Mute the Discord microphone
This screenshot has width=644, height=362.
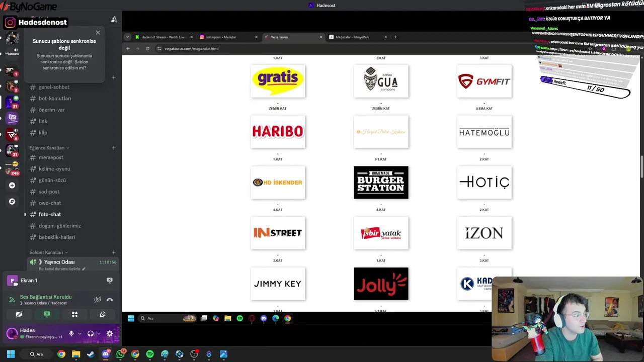(71, 333)
